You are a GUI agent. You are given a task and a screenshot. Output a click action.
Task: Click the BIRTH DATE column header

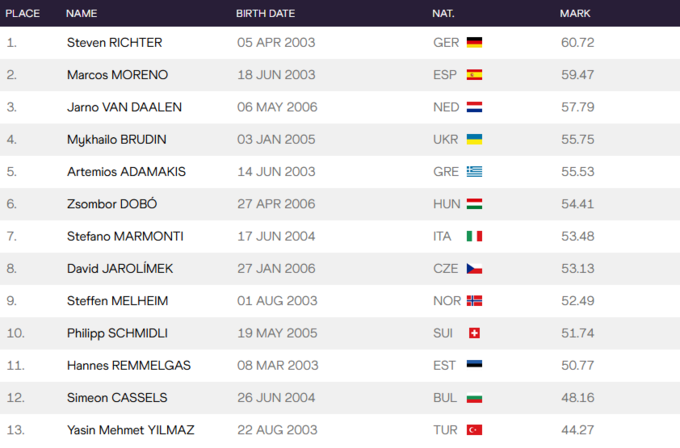coord(265,13)
